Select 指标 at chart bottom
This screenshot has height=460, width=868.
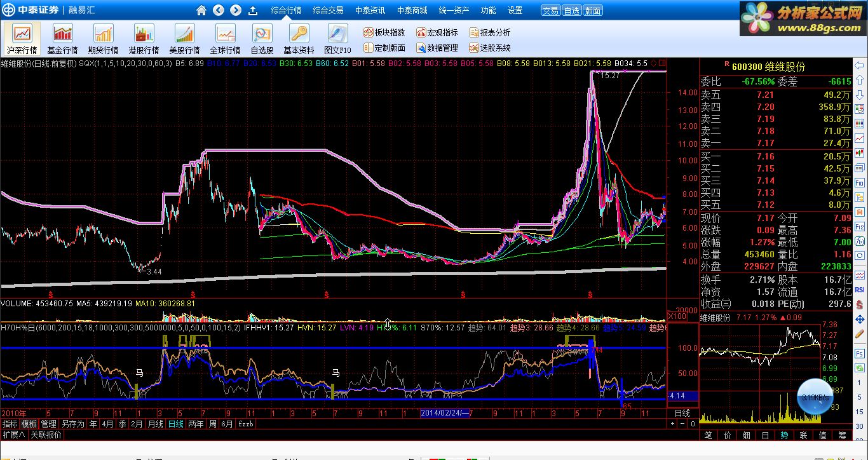(10, 424)
